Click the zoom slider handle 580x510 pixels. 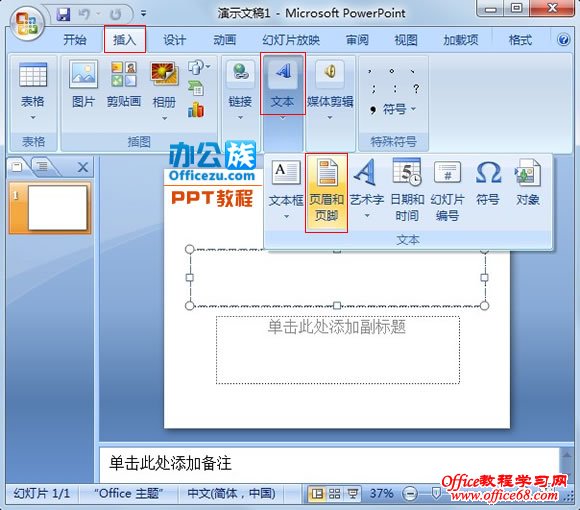(x=436, y=493)
